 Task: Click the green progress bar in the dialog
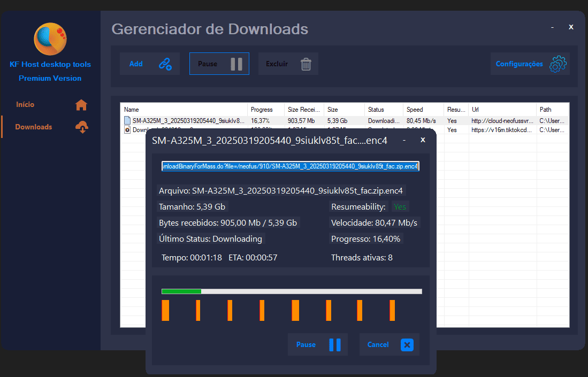[x=181, y=291]
